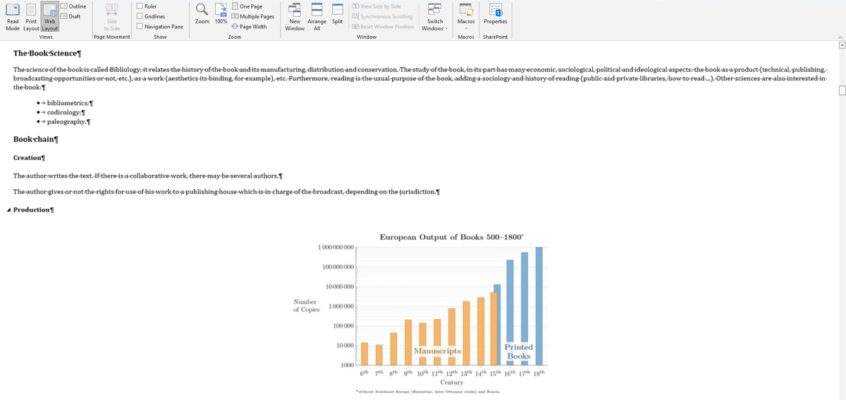Image resolution: width=846 pixels, height=400 pixels.
Task: Click the 'Creation' heading
Action: (x=29, y=158)
